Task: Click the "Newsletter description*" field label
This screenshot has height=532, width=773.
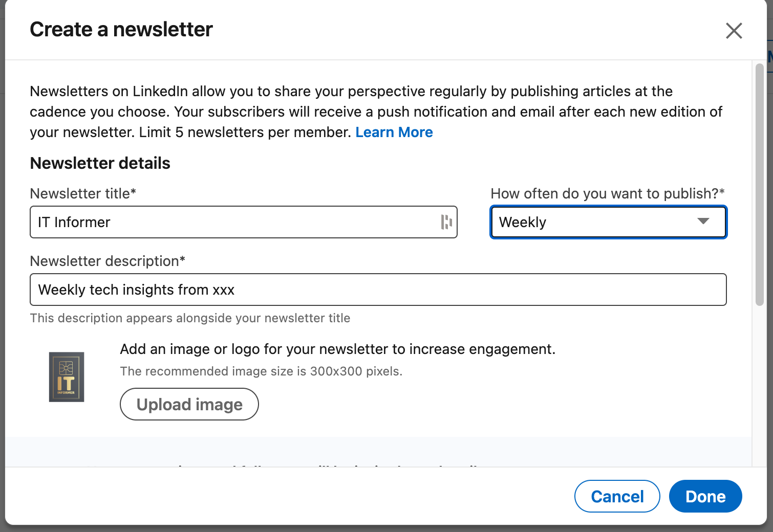Action: 108,261
